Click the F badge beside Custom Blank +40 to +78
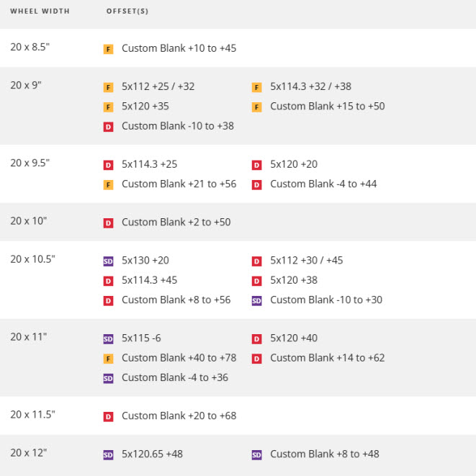The height and width of the screenshot is (476, 476). (109, 359)
